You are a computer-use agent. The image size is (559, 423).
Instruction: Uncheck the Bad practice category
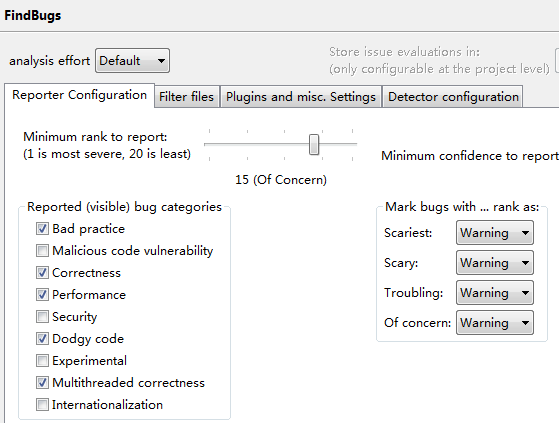click(x=42, y=229)
